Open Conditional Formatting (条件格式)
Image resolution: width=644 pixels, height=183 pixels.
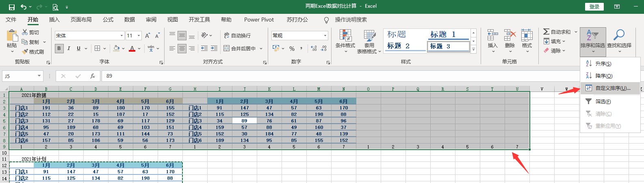[345, 41]
